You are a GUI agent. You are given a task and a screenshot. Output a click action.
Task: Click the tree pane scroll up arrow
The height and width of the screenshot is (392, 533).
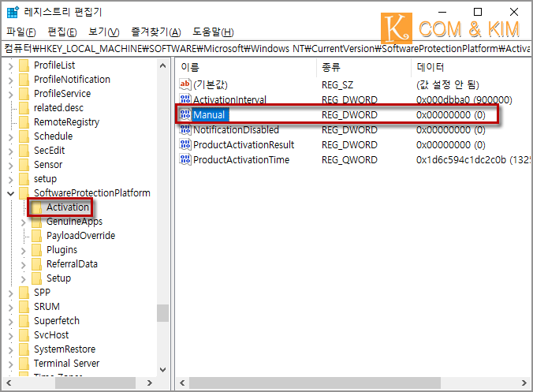pos(163,65)
